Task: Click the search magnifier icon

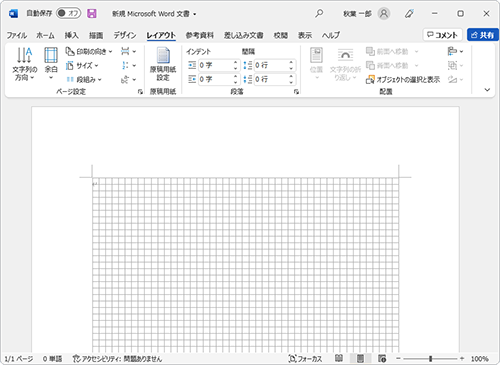Action: [319, 13]
